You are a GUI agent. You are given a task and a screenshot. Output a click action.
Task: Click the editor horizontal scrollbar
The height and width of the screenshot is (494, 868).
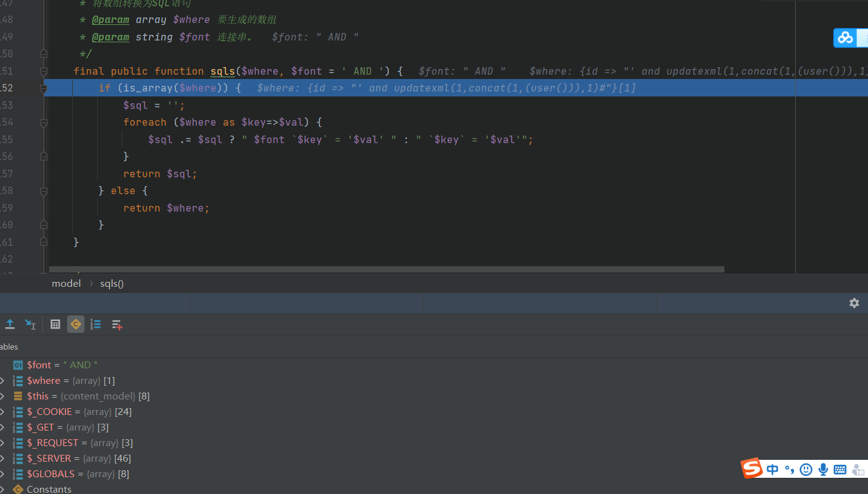click(x=386, y=269)
